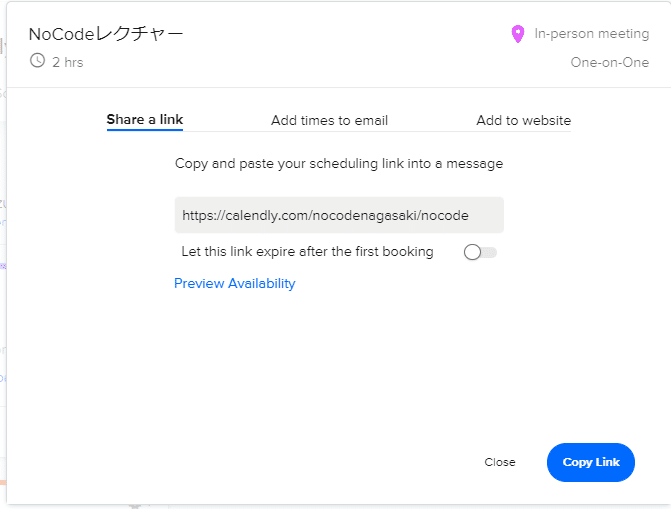671x509 pixels.
Task: Toggle link expiry after first booking
Action: tap(480, 252)
